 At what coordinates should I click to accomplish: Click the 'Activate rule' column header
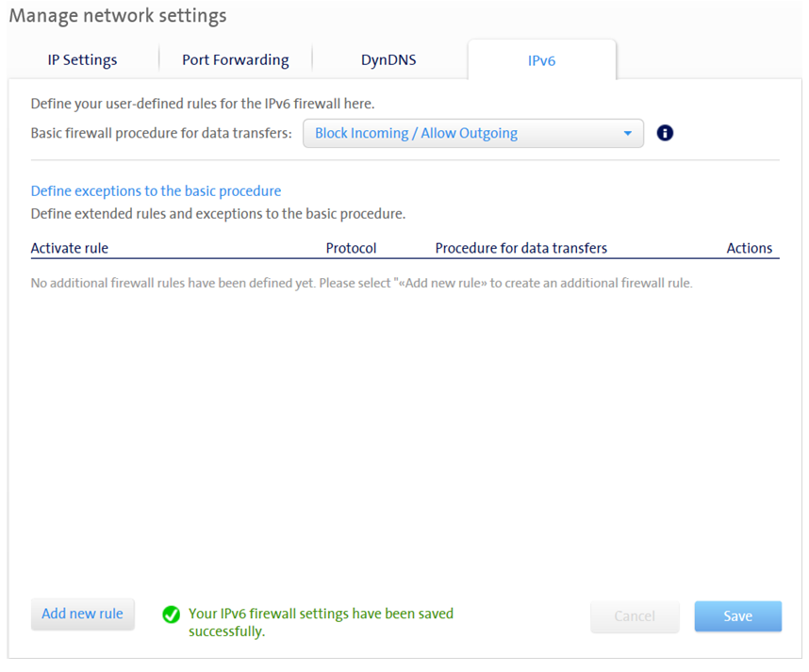tap(70, 249)
